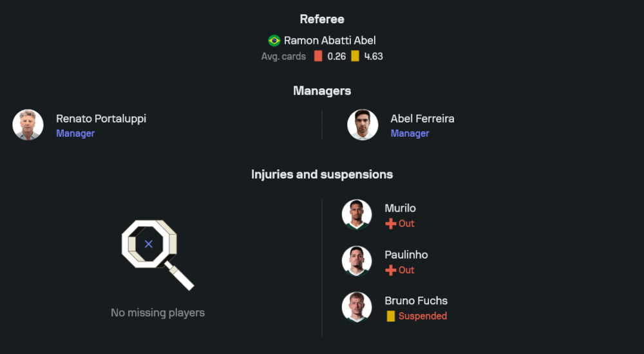Click the No missing players text
Viewport: 644px width, 354px height.
(158, 313)
